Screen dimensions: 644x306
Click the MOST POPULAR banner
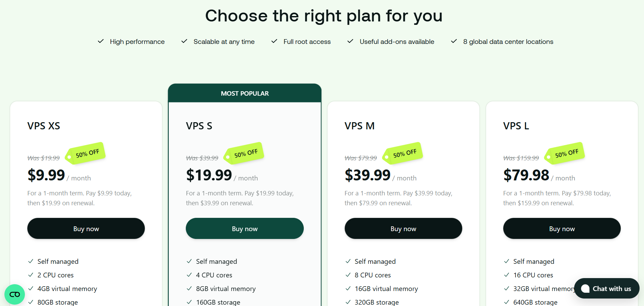(245, 93)
